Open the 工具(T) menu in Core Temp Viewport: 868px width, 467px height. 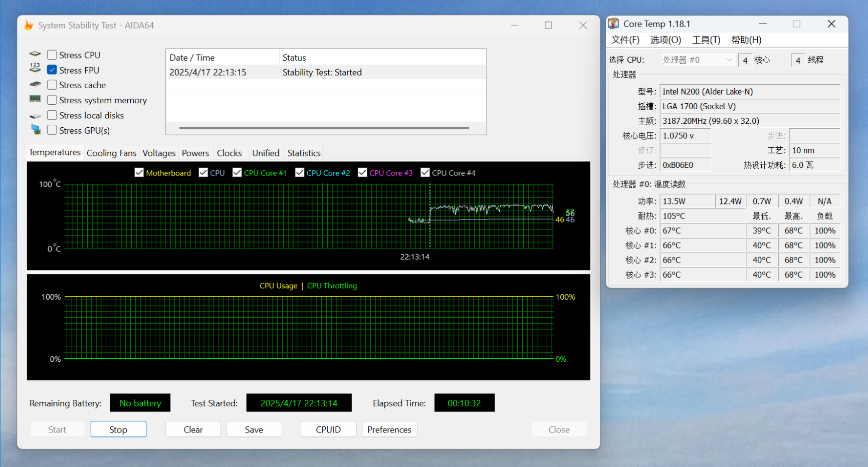pos(706,40)
